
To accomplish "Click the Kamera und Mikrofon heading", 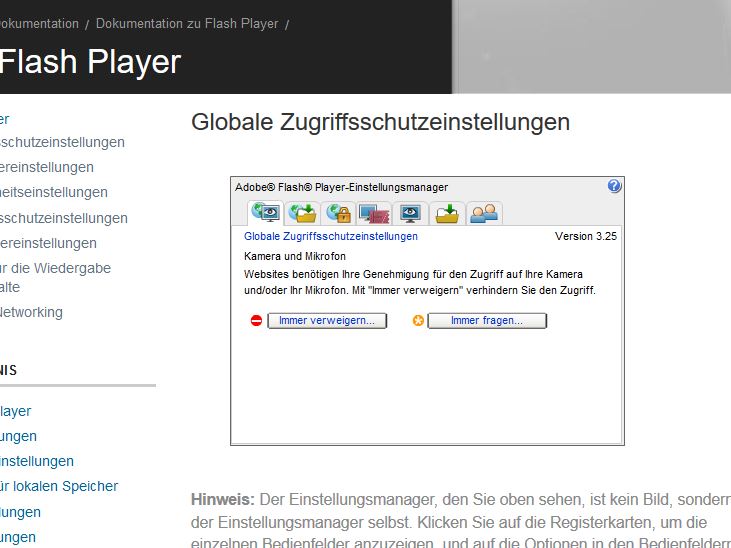I will (x=295, y=256).
